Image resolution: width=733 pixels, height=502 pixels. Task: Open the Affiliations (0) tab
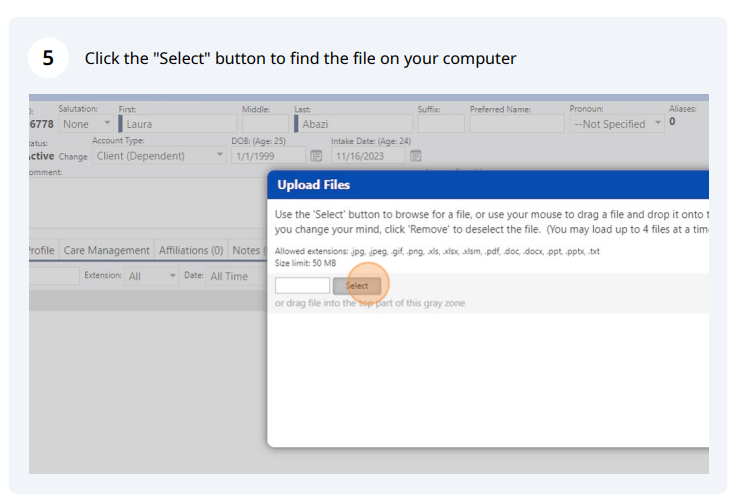click(191, 251)
